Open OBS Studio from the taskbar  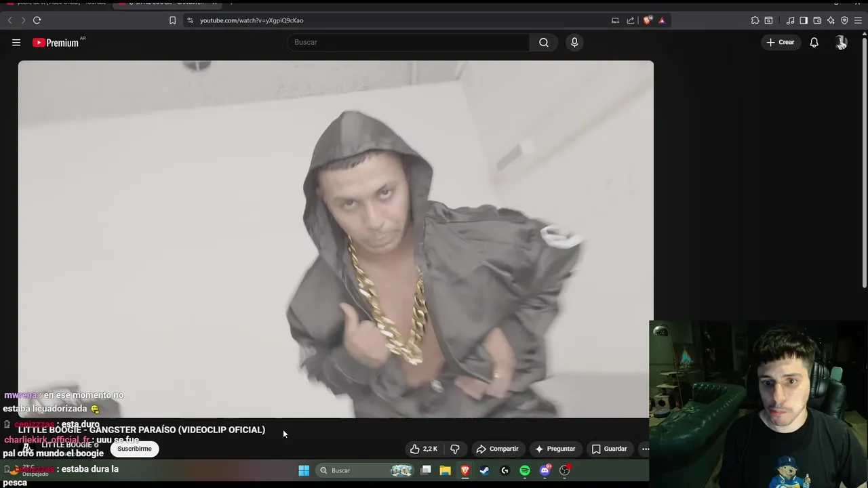[x=565, y=470]
